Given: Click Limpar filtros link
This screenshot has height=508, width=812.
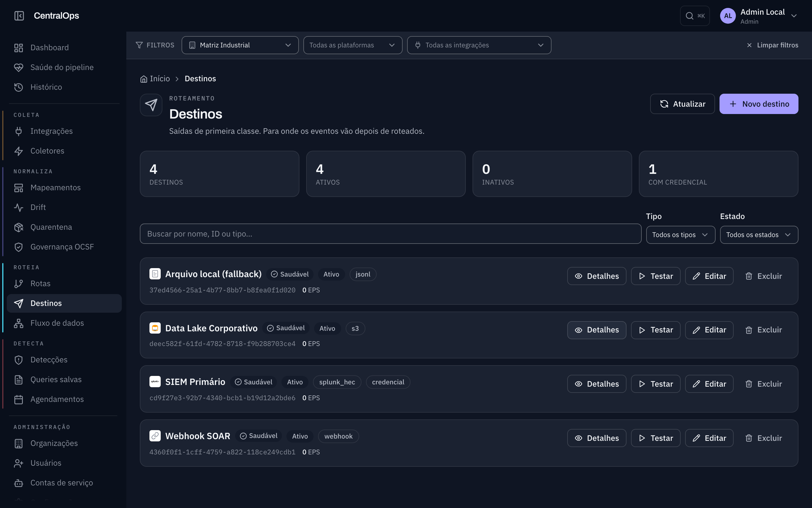Looking at the screenshot, I should point(773,45).
